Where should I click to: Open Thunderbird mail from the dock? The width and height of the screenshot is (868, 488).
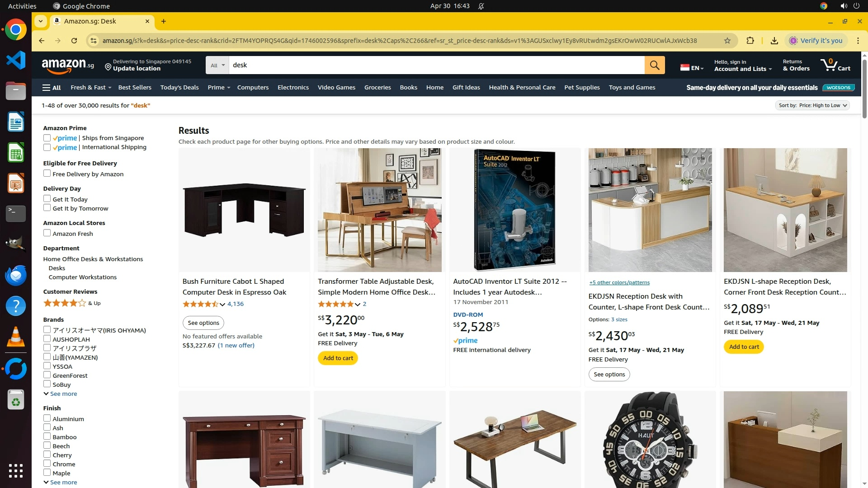pyautogui.click(x=16, y=275)
